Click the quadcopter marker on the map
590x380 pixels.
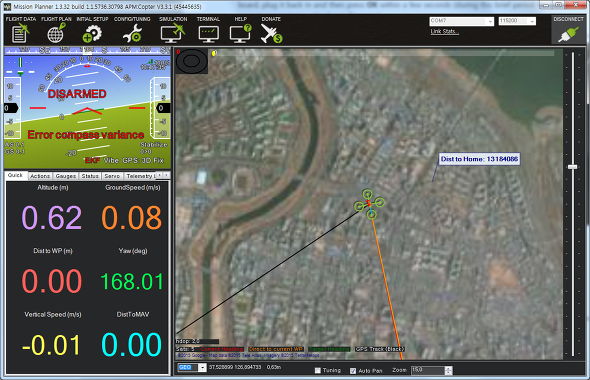pos(369,204)
